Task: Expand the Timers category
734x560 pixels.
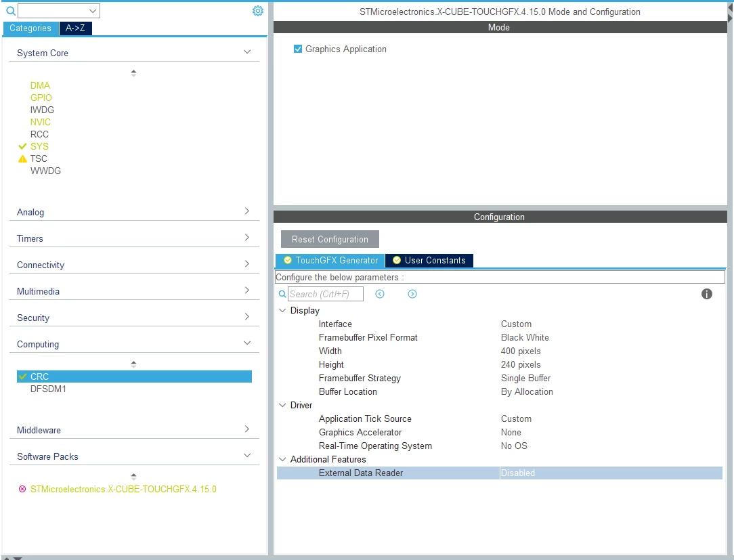Action: tap(247, 238)
